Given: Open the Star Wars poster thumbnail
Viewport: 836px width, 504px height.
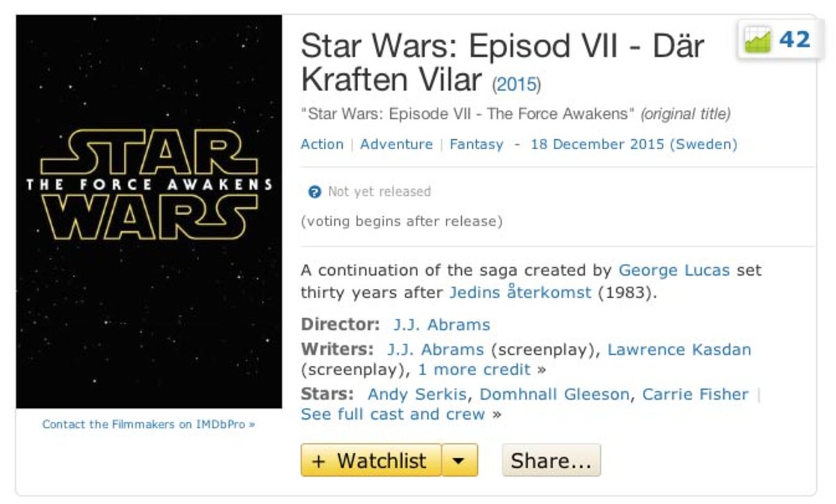Looking at the screenshot, I should click(x=149, y=212).
